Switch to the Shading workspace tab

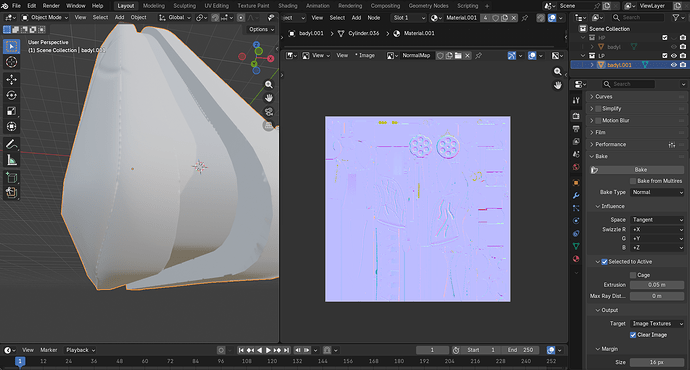pyautogui.click(x=288, y=6)
